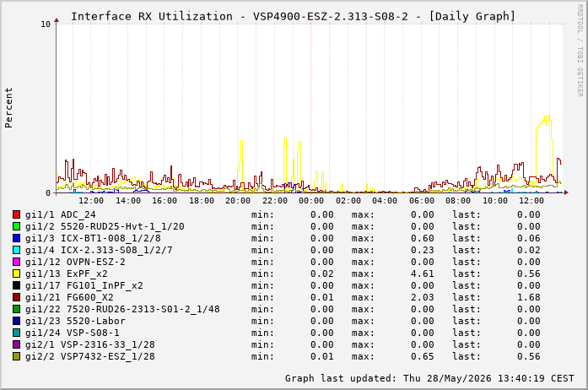Click the ICX-BT1-008 last value 0.06

click(x=529, y=238)
